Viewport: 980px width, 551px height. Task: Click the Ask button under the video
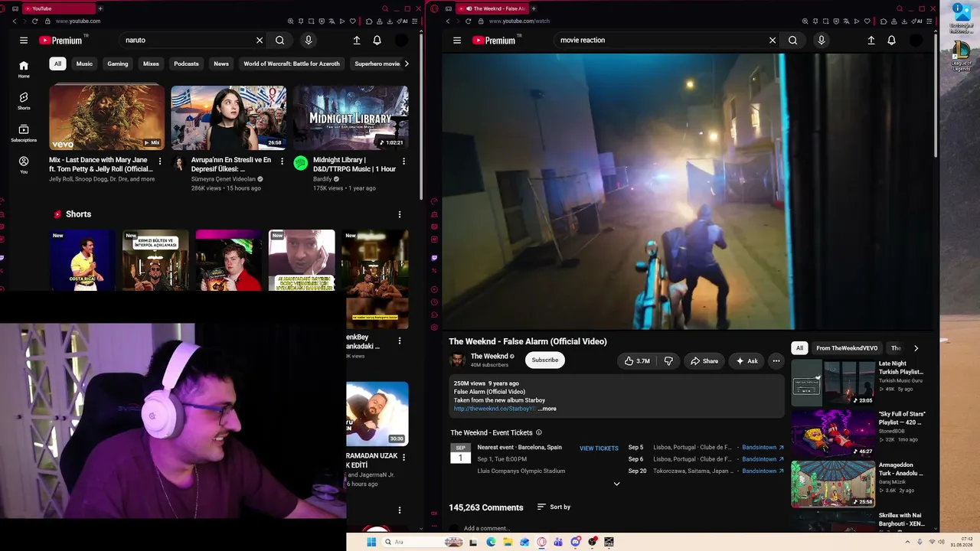[x=746, y=361]
